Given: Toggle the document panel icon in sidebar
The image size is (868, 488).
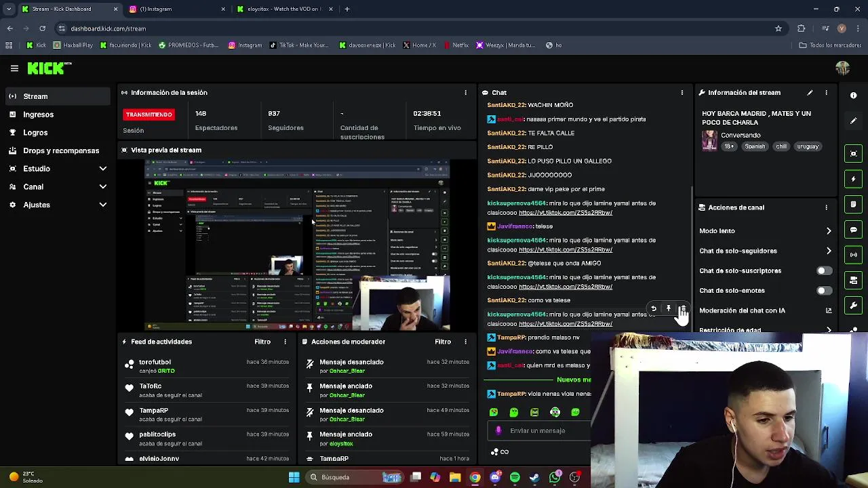Looking at the screenshot, I should 854,204.
